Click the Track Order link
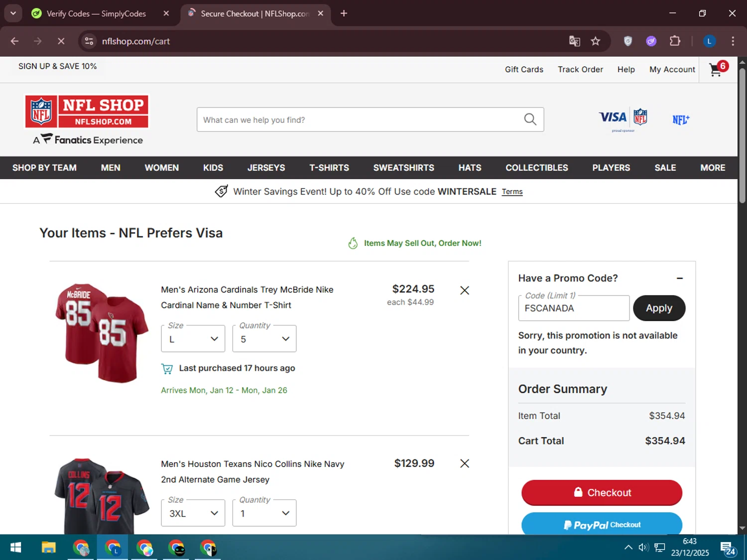747x560 pixels. 580,69
